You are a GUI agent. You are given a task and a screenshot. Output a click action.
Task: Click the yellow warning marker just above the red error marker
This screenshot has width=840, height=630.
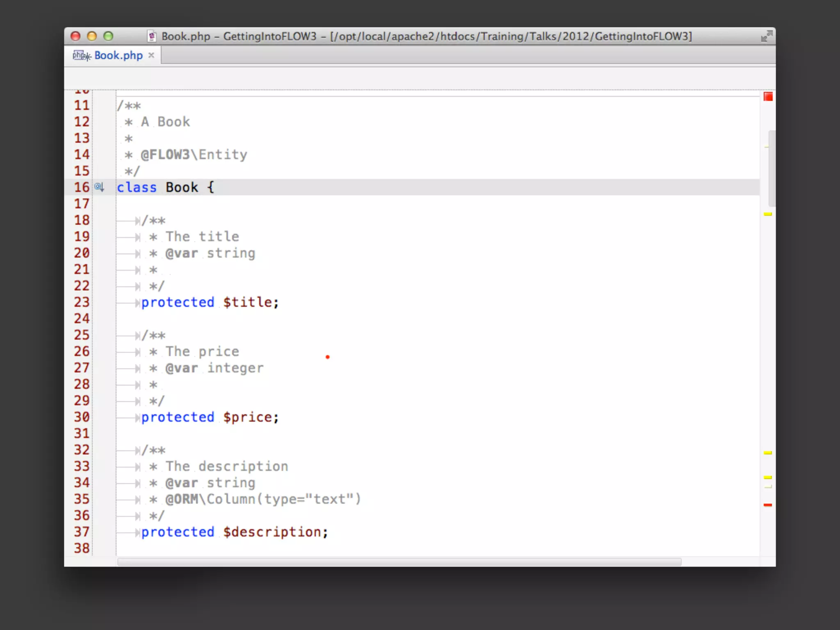pyautogui.click(x=768, y=477)
